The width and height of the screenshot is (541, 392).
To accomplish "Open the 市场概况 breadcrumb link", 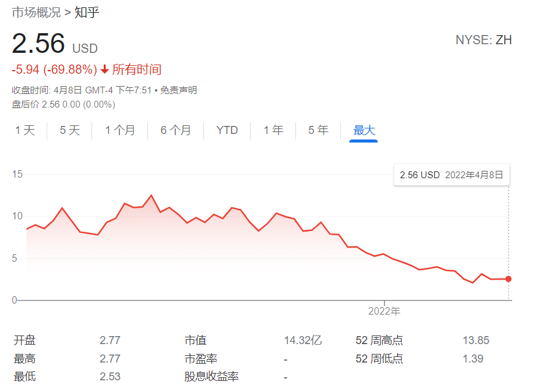I will tap(36, 12).
